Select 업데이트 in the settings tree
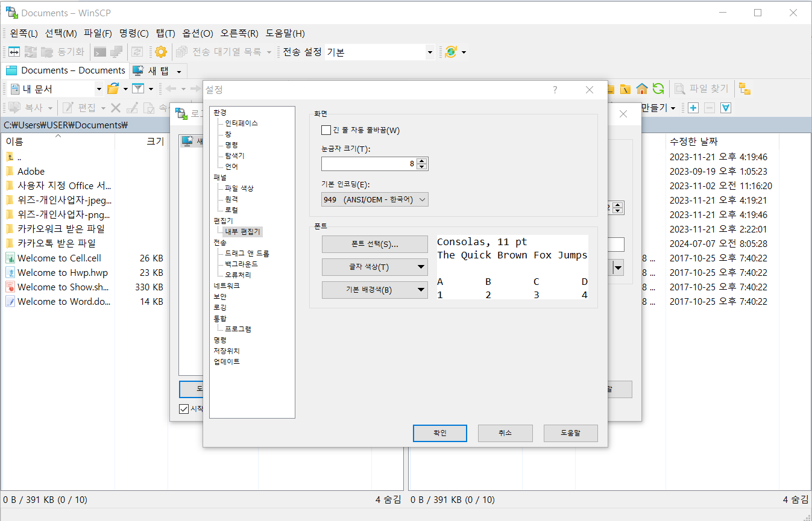 [226, 362]
